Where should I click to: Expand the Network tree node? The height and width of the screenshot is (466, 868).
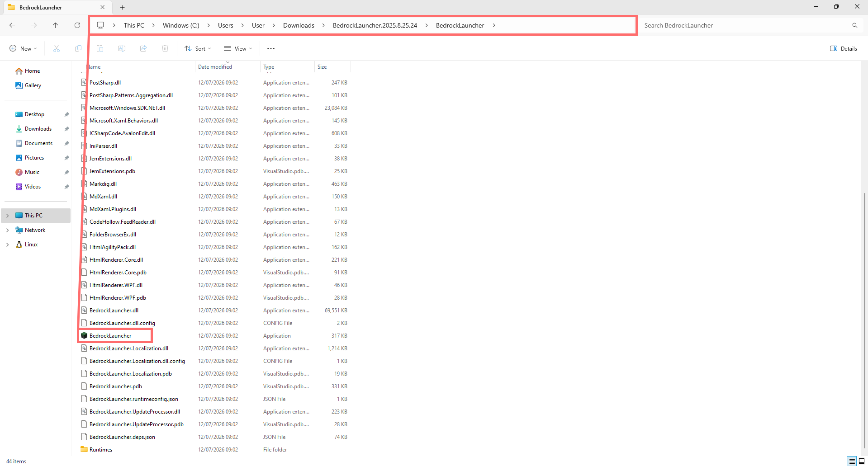pyautogui.click(x=7, y=230)
